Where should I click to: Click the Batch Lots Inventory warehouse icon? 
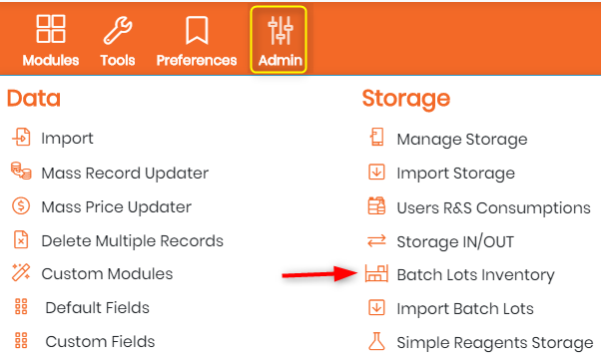(x=376, y=273)
